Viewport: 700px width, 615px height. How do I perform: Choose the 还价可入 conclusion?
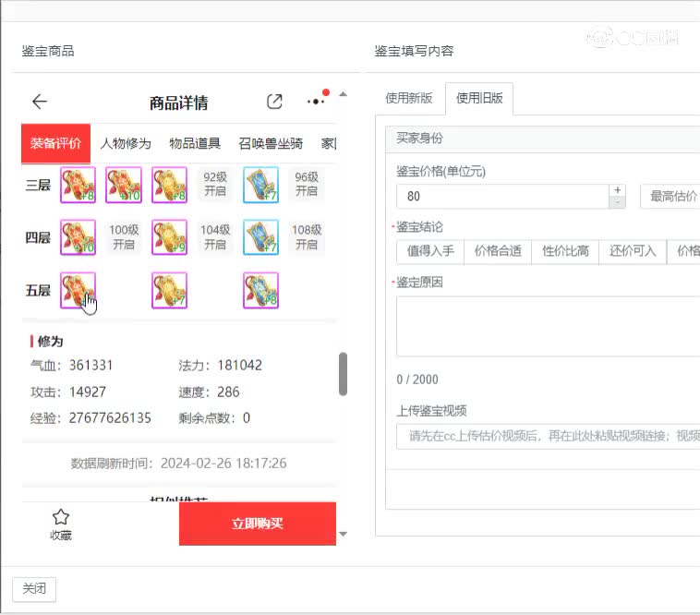click(x=633, y=251)
